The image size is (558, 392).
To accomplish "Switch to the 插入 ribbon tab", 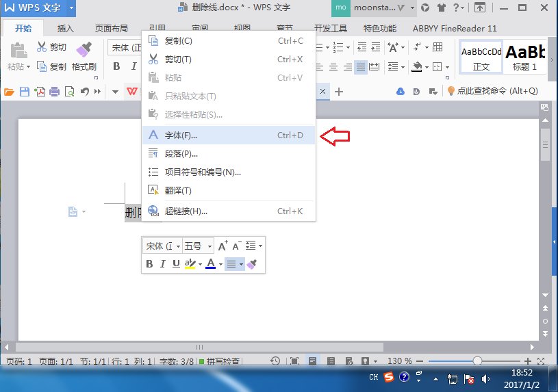I will tap(65, 28).
